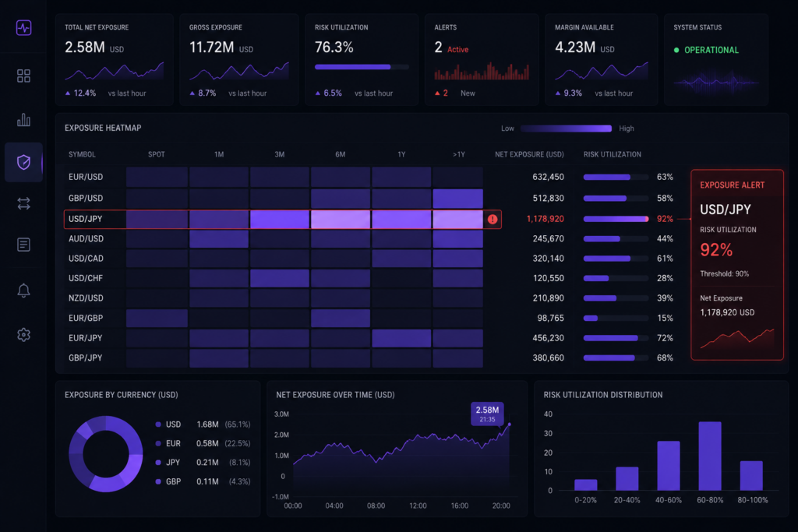Select the USD/JPY symbol label
The width and height of the screenshot is (798, 532).
click(x=86, y=219)
